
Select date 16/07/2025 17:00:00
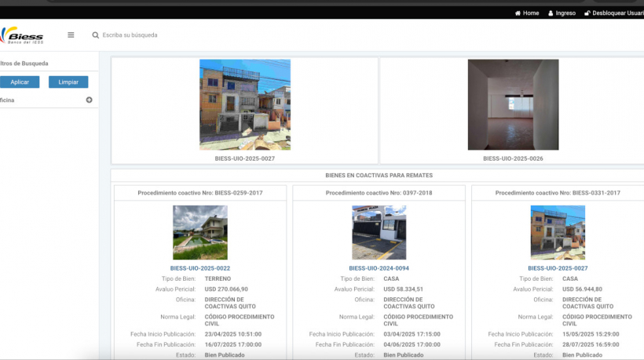[x=233, y=345]
